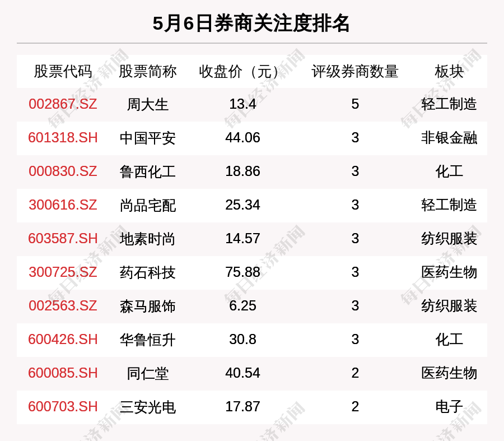The image size is (504, 441).
Task: Select stock name 华鲁恒升
Action: tap(147, 340)
